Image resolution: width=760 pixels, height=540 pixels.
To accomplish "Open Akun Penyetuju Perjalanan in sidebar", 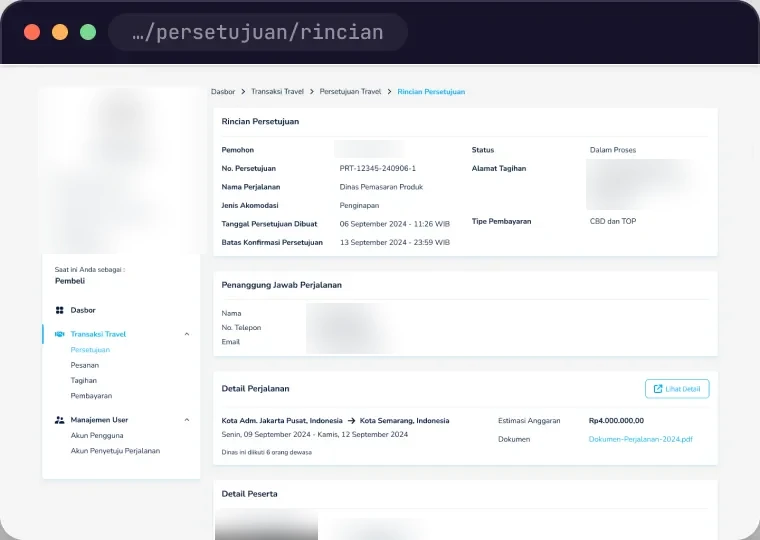I will coord(115,451).
